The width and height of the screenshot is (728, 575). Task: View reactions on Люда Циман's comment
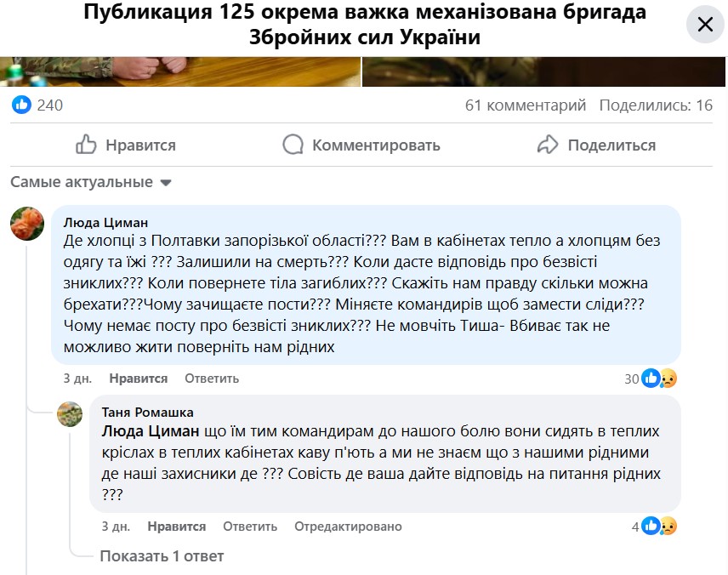[x=657, y=379]
